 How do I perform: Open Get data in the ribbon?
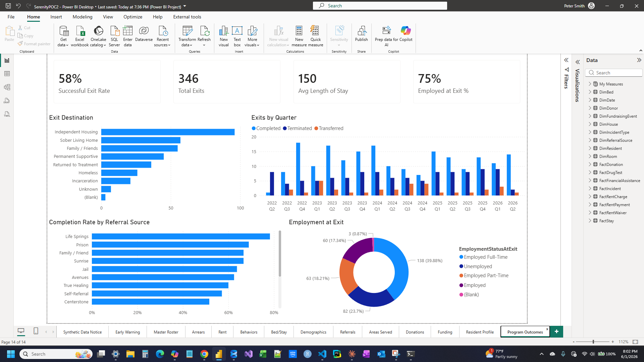pyautogui.click(x=63, y=36)
